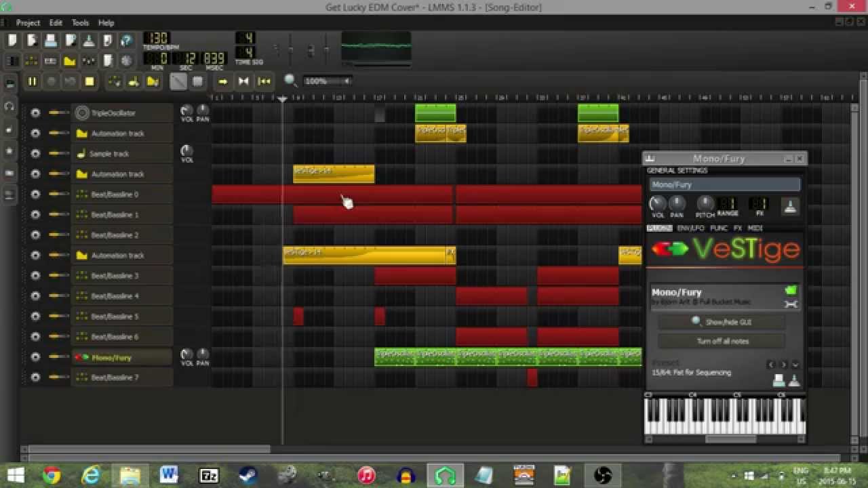Click the save project printer-like icon
The height and width of the screenshot is (488, 868).
[x=50, y=41]
